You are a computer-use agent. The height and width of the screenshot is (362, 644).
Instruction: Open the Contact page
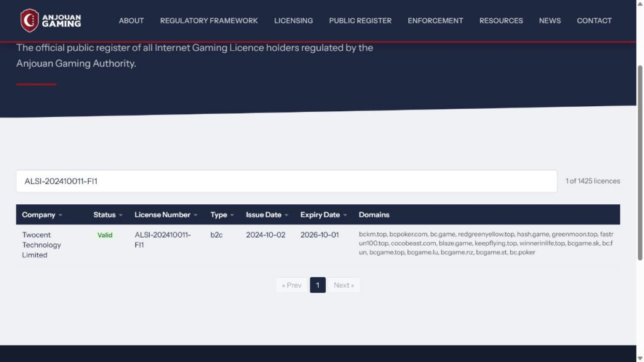594,21
